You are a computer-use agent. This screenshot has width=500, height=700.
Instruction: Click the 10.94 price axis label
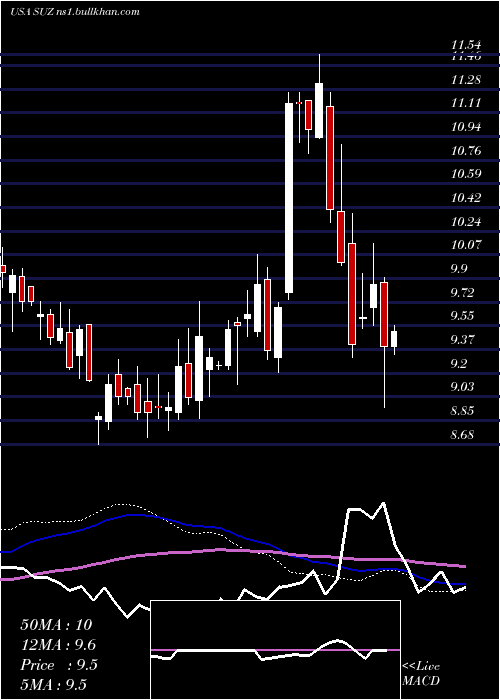tap(466, 127)
